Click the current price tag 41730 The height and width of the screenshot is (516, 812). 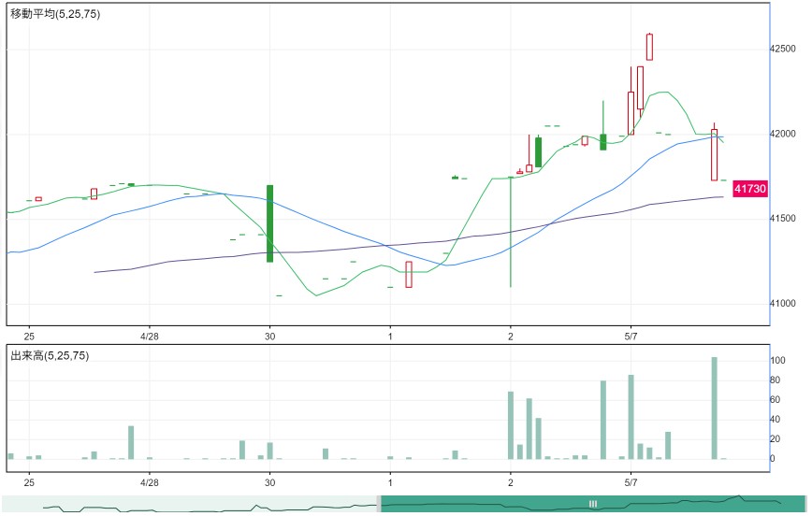(750, 189)
